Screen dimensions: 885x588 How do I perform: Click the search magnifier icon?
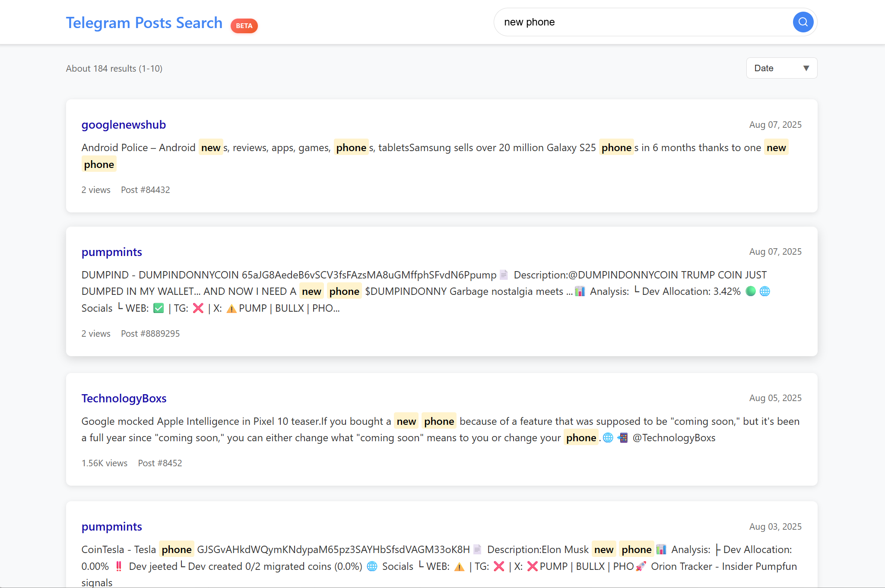tap(803, 22)
